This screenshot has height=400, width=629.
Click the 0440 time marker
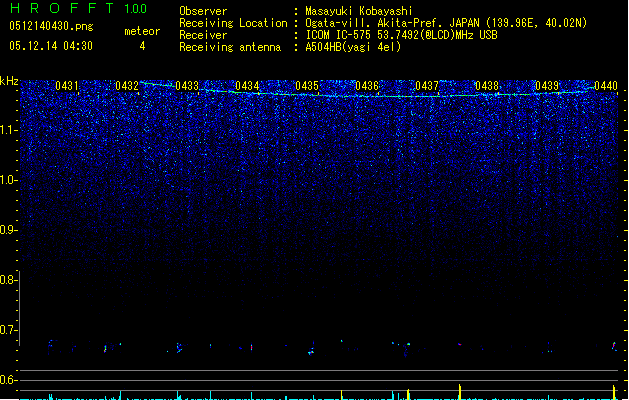click(x=606, y=86)
